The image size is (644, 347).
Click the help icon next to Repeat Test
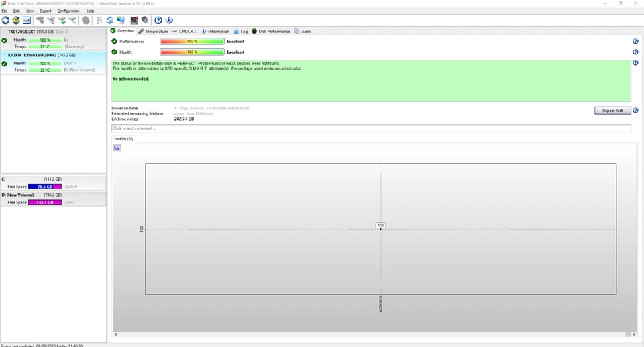click(x=635, y=111)
